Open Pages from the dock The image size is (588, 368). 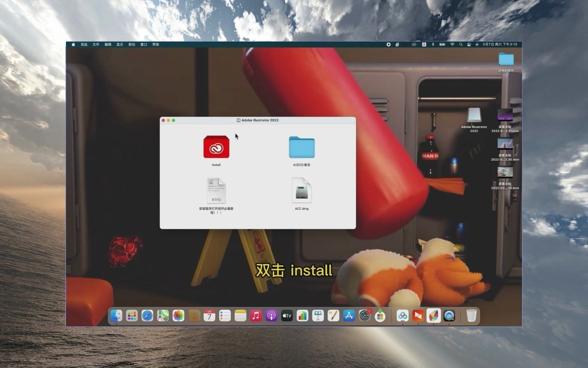pos(333,316)
